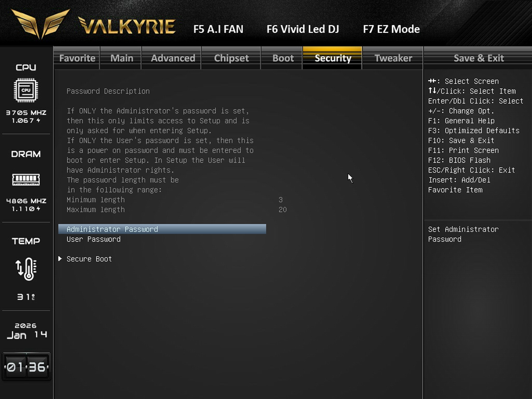Click the thermometer temperature icon
Viewport: 532px width, 399px height.
click(x=26, y=269)
